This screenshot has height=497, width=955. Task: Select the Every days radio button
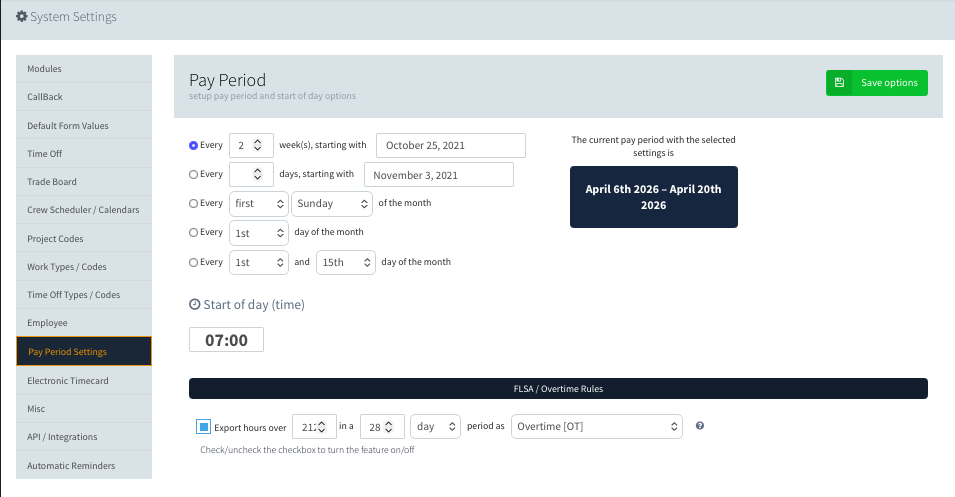[193, 174]
